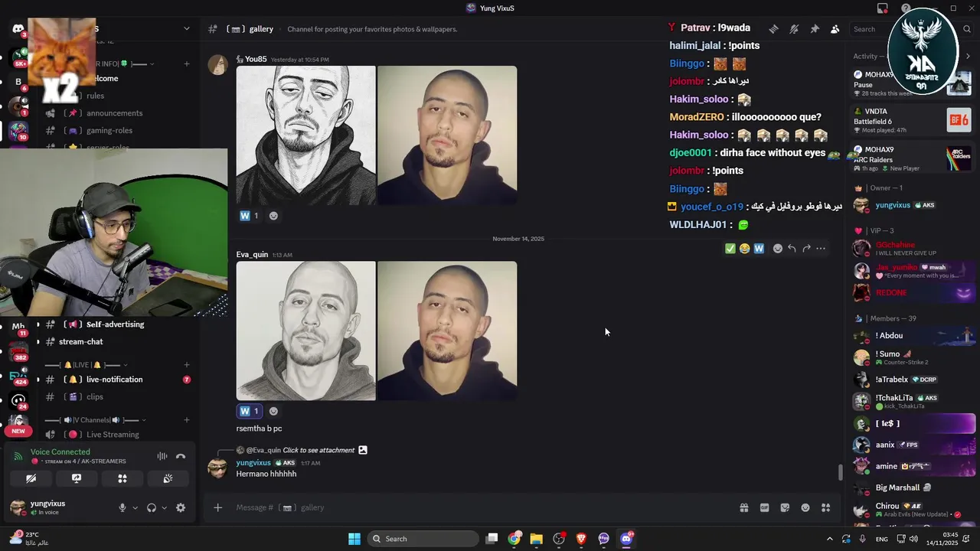Mute the microphone for yungvixus
980x551 pixels.
tap(122, 507)
